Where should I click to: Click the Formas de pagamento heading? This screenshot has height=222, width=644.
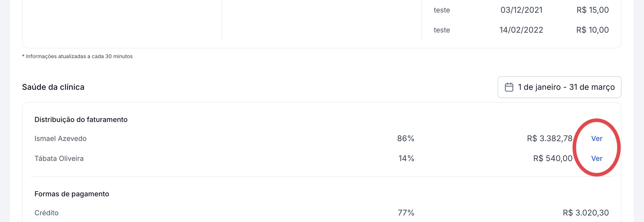click(x=72, y=194)
